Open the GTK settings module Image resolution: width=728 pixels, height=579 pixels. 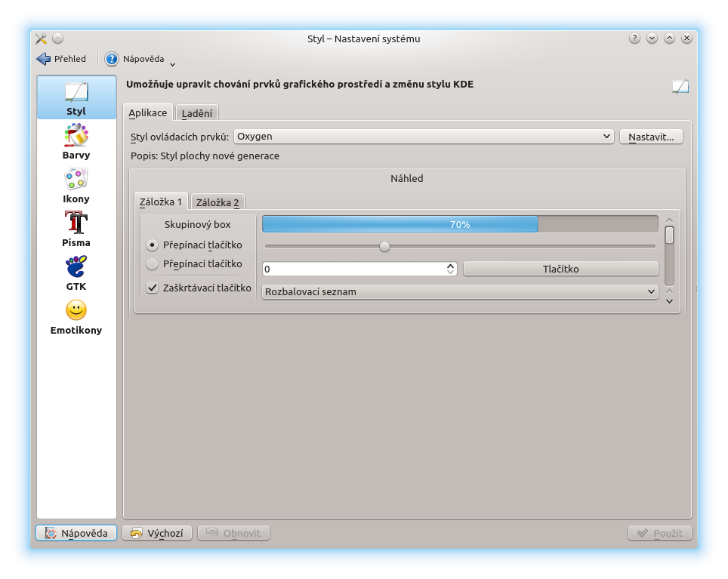(76, 273)
